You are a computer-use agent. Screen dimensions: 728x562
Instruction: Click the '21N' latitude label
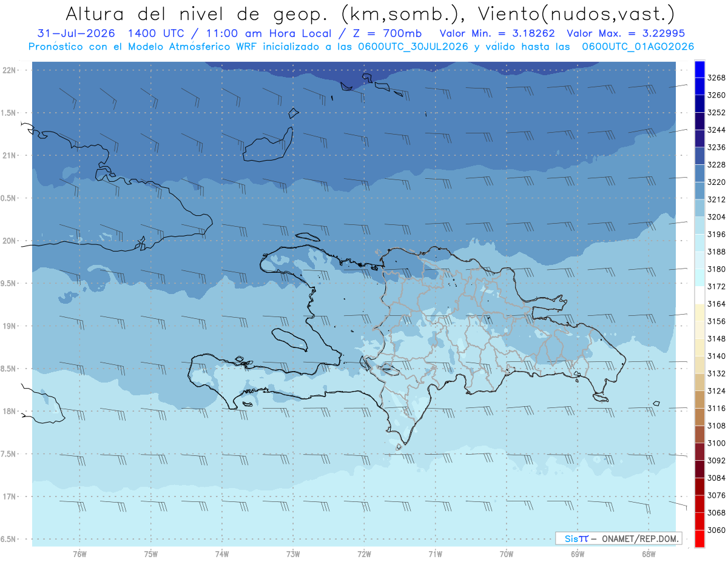(x=8, y=156)
